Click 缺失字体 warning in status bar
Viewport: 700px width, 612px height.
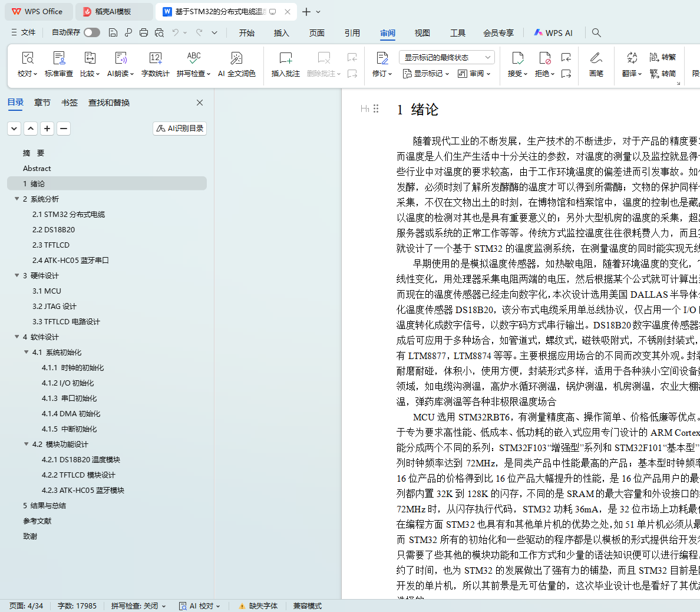tap(258, 606)
